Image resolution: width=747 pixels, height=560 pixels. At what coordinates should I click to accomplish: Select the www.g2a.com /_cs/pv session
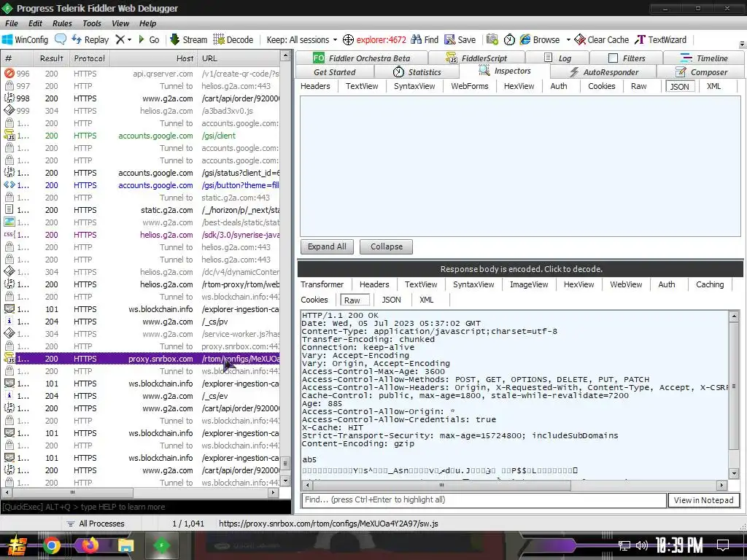141,322
